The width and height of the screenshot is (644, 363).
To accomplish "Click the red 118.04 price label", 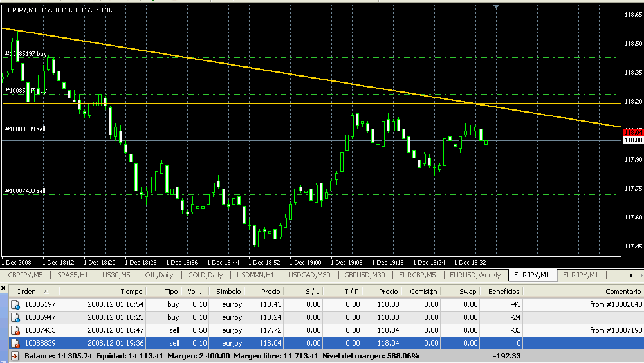I will pyautogui.click(x=633, y=133).
